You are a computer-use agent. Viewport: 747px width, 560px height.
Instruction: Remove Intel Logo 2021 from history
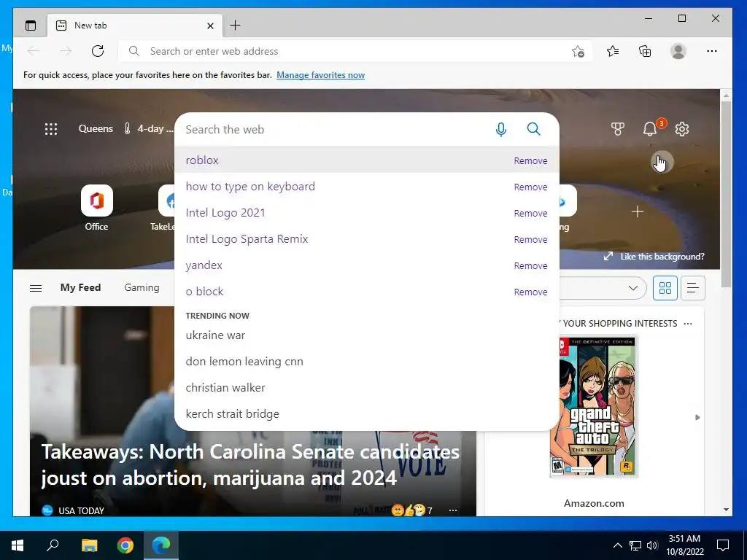pyautogui.click(x=530, y=214)
